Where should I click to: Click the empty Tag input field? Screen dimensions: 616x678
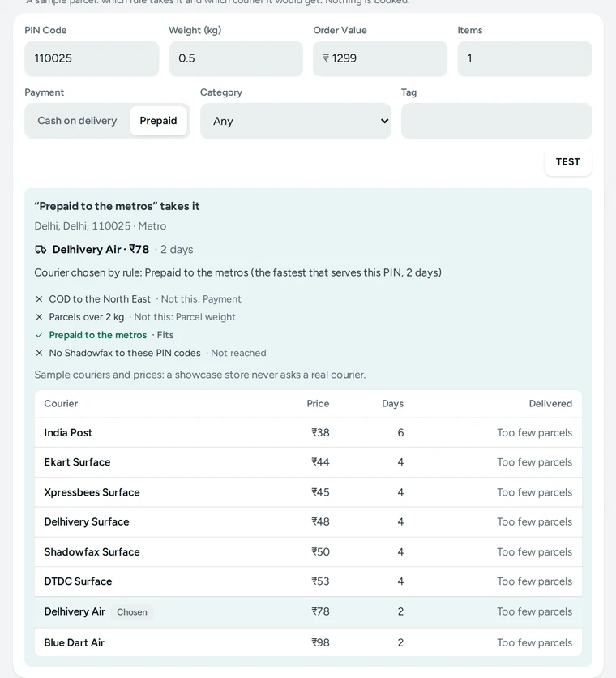click(496, 121)
